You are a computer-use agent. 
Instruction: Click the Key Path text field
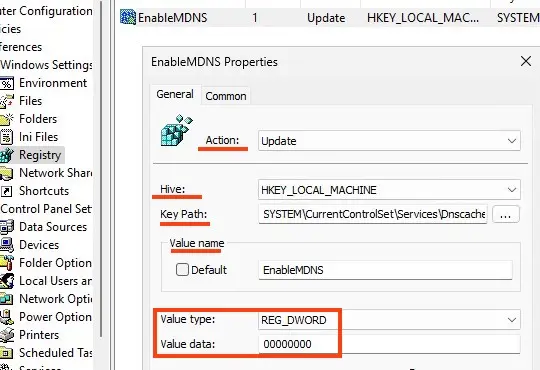[x=373, y=214]
